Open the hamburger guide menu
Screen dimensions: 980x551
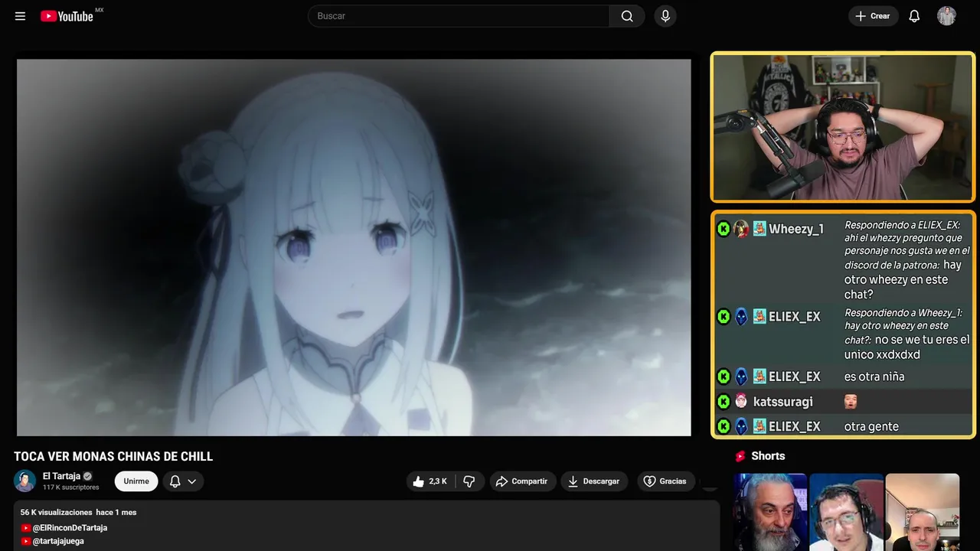coord(20,16)
